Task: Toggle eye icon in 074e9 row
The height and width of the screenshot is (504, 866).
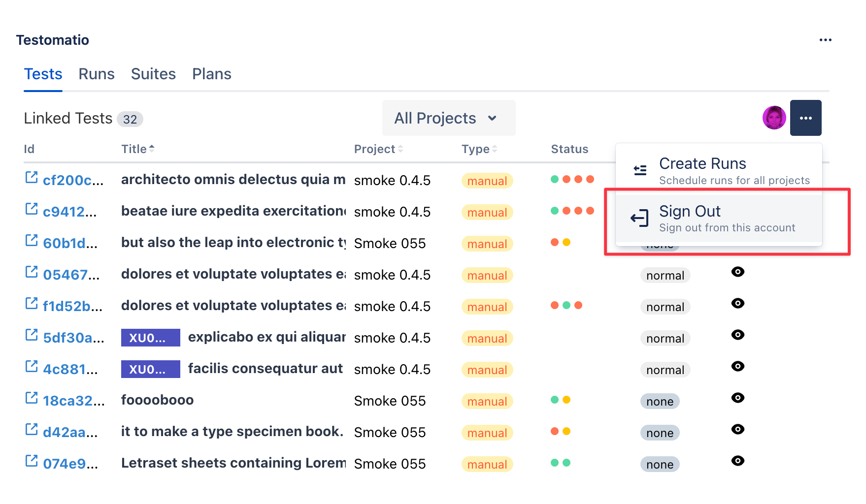Action: pos(737,461)
